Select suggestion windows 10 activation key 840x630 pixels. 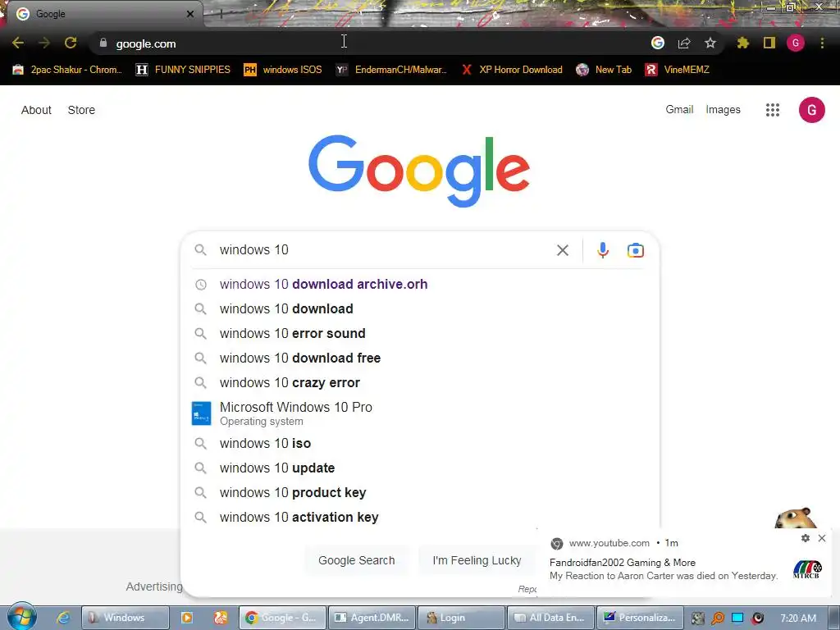[x=421, y=517]
